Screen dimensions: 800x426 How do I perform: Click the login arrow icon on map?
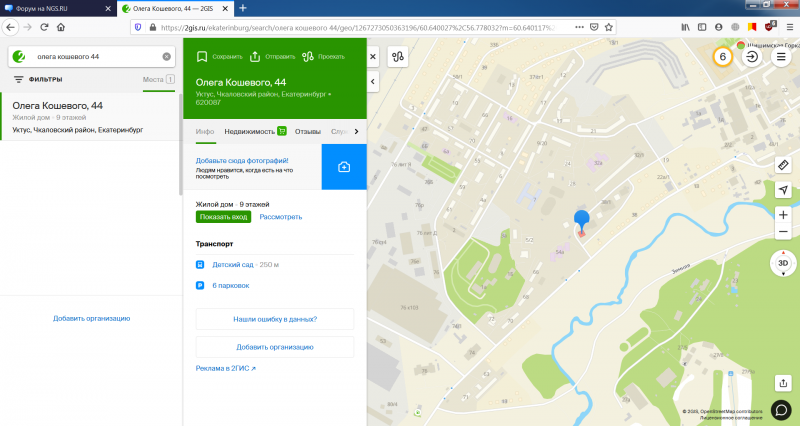[751, 57]
